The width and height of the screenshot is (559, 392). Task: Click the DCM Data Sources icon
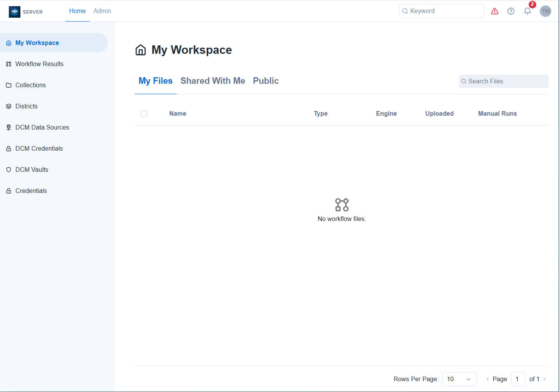[8, 128]
